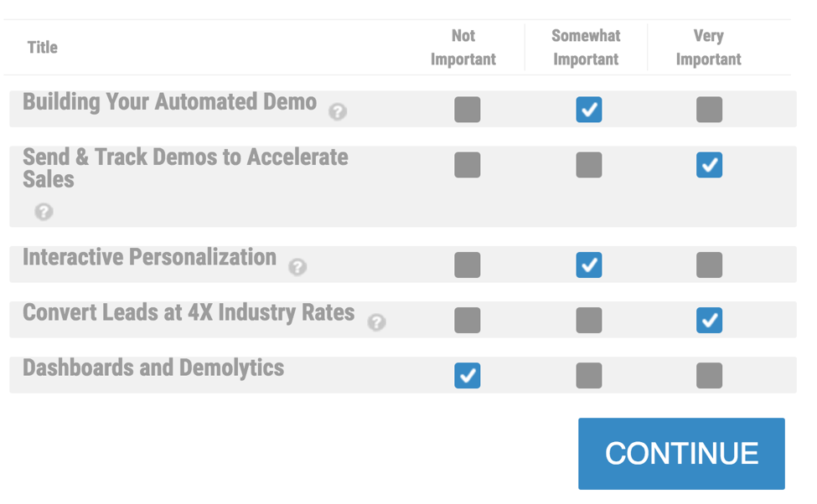This screenshot has width=817, height=504.
Task: Mark Building Your Automated Demo as Very Important
Action: (x=709, y=110)
